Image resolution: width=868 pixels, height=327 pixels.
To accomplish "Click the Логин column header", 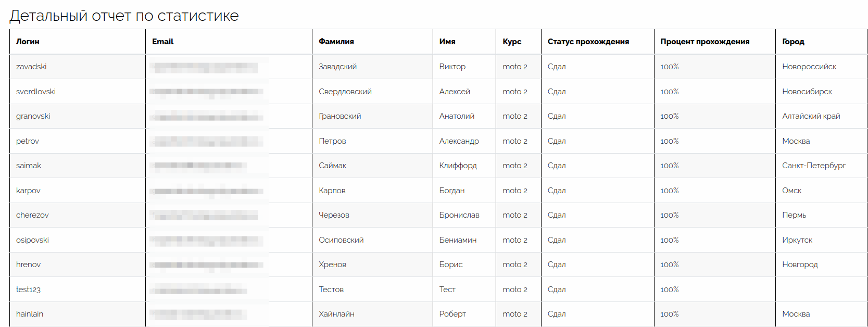I will coord(28,42).
